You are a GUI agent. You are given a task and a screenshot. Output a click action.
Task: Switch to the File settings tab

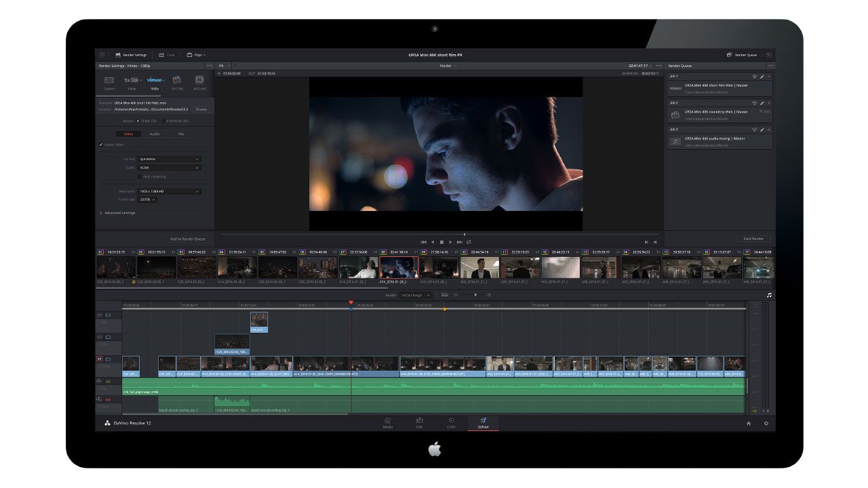click(180, 134)
